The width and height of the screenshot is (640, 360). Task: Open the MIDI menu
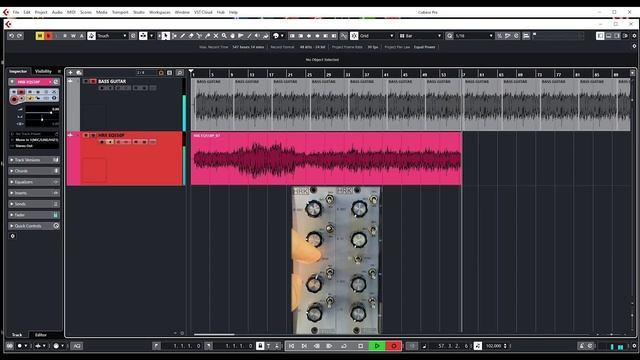coord(71,12)
